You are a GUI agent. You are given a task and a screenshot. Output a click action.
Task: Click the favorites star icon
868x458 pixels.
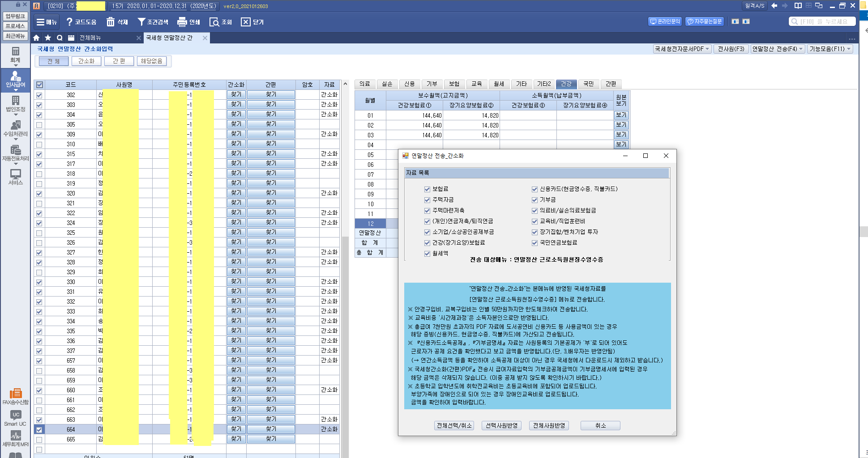tap(47, 38)
